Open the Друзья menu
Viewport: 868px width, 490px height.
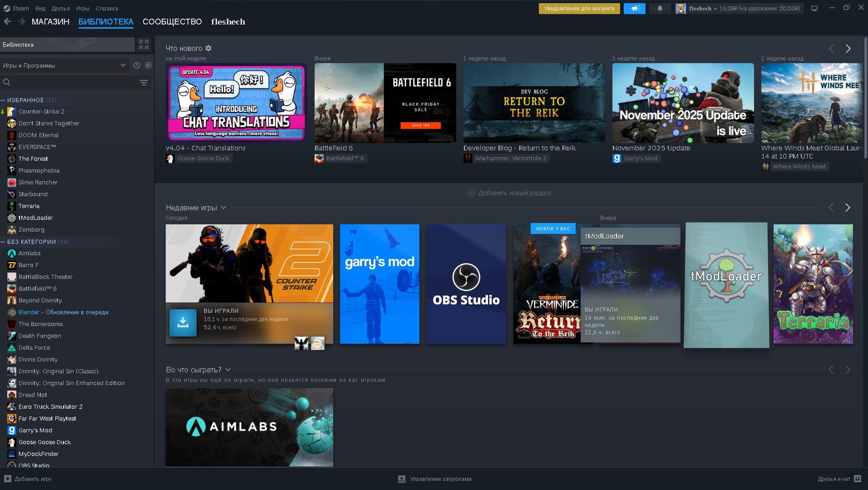pos(60,9)
